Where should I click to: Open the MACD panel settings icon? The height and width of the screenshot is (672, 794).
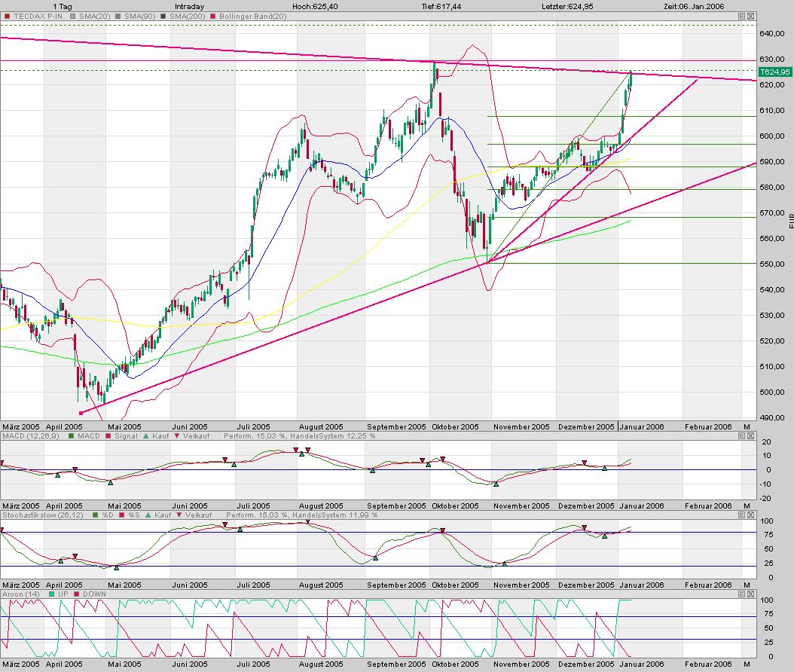741,436
